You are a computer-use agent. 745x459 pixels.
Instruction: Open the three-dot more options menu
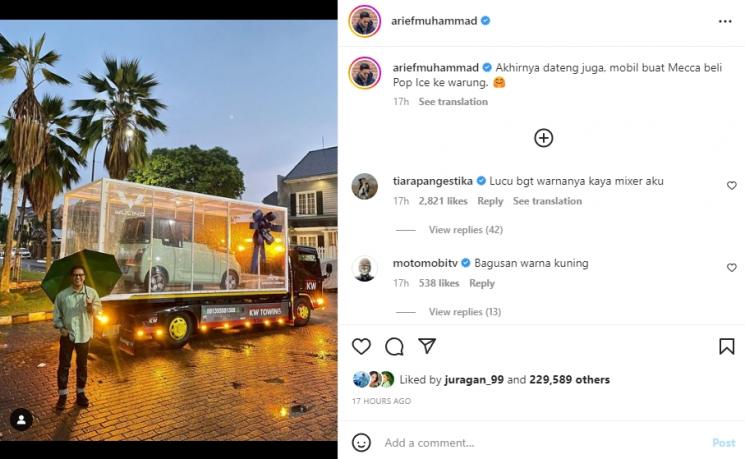click(x=725, y=21)
